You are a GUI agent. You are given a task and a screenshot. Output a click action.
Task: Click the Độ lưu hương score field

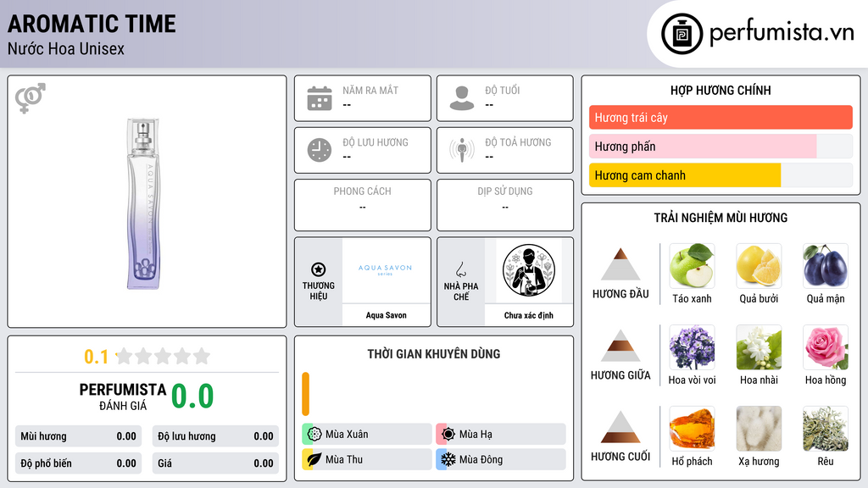tap(215, 436)
